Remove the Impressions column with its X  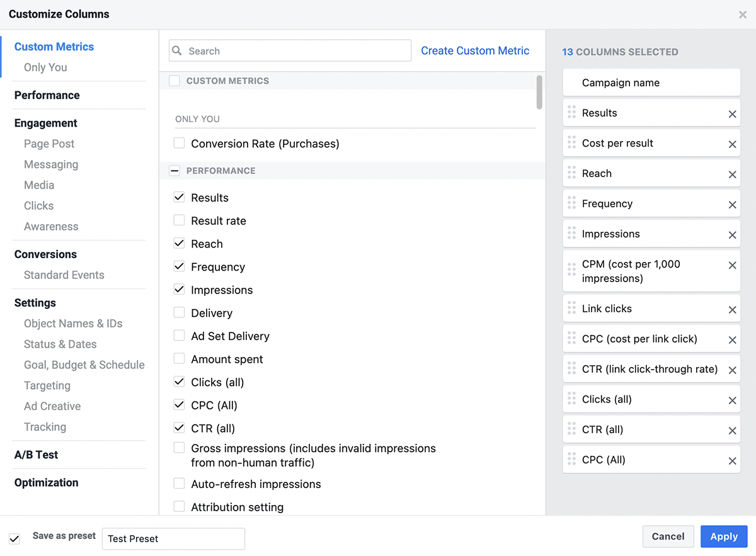coord(732,235)
